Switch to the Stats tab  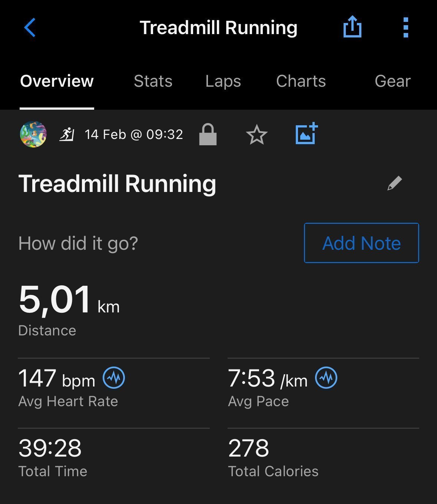[153, 81]
